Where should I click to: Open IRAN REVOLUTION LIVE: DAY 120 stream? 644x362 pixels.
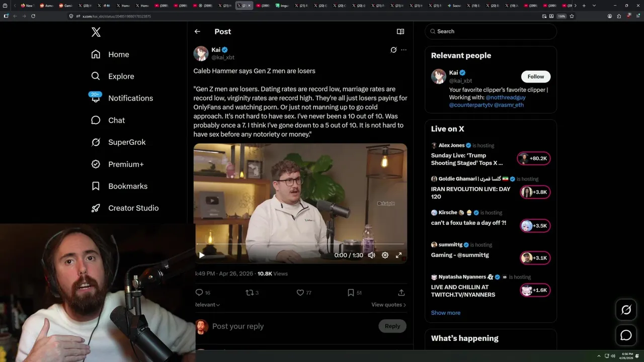[470, 193]
